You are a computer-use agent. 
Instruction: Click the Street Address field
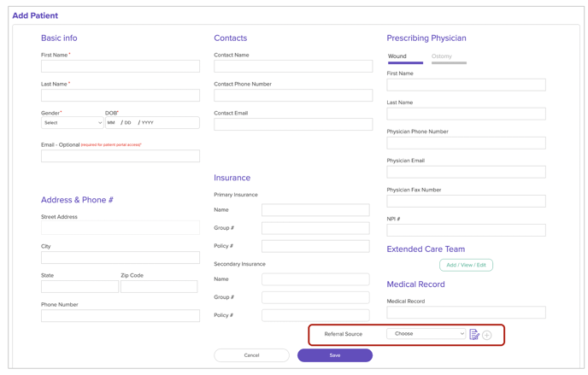121,228
